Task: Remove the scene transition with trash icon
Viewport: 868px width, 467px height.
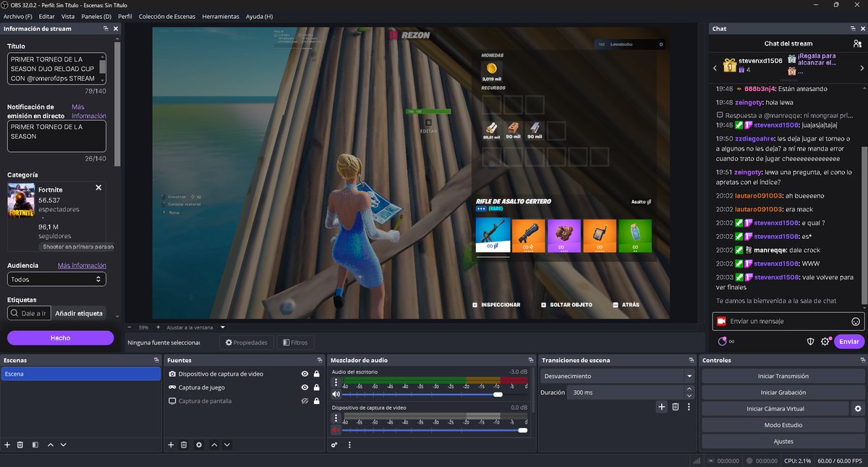Action: [x=675, y=407]
